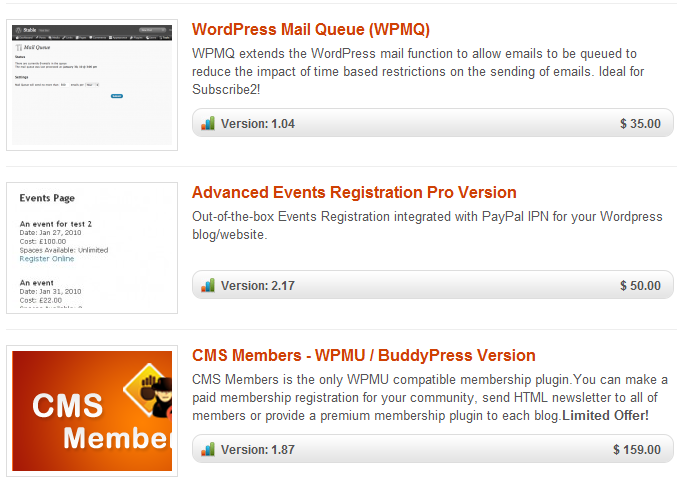Click bar chart icon beside Version: 2.17
The image size is (685, 484).
(208, 285)
